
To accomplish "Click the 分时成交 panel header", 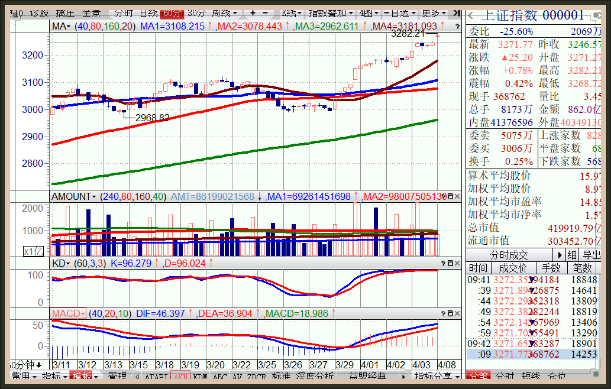I will 509,255.
